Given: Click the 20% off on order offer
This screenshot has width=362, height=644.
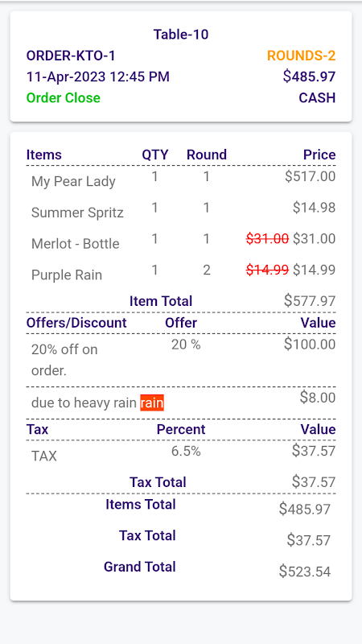Looking at the screenshot, I should point(64,360).
